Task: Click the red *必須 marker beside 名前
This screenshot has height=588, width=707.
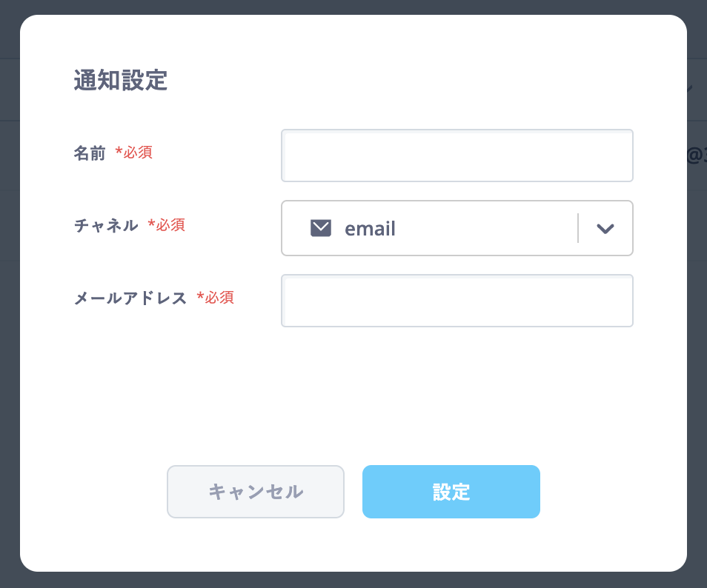Action: point(133,153)
